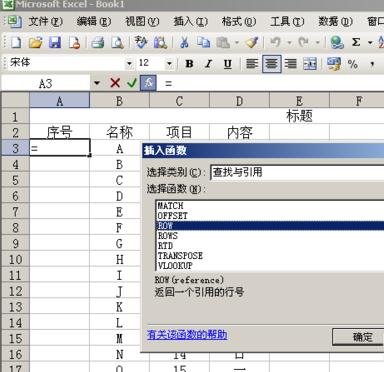Toggle Italic formatting
The width and height of the screenshot is (384, 372).
coord(209,63)
